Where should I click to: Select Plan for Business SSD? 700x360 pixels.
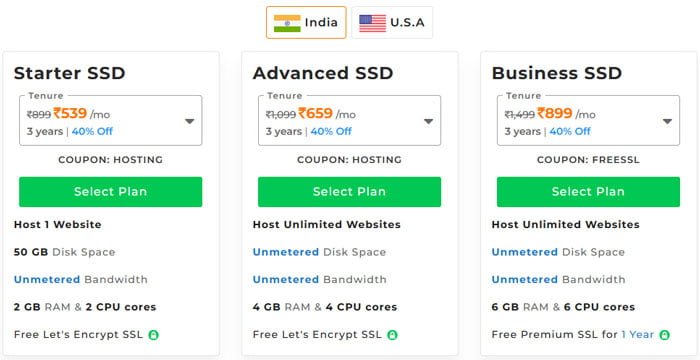[x=588, y=192]
